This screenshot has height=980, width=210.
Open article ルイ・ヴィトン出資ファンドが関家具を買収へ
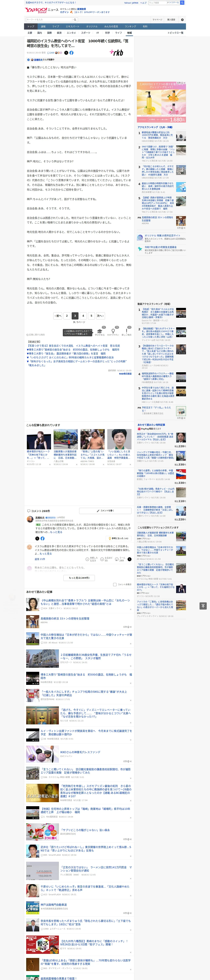click(x=86, y=732)
